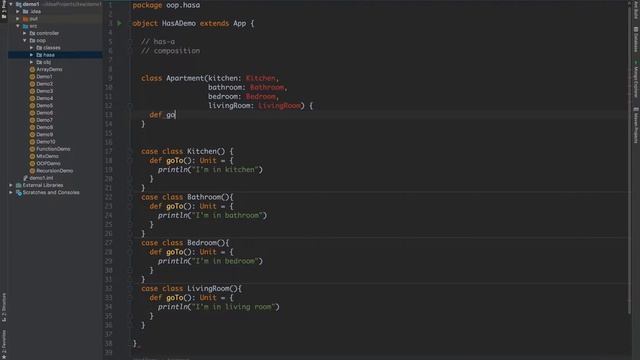Click the src source folder icon
This screenshot has height=360, width=640.
(26, 26)
